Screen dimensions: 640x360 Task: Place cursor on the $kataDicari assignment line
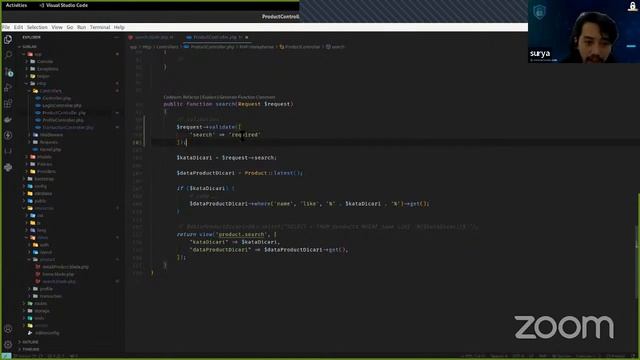(227, 158)
